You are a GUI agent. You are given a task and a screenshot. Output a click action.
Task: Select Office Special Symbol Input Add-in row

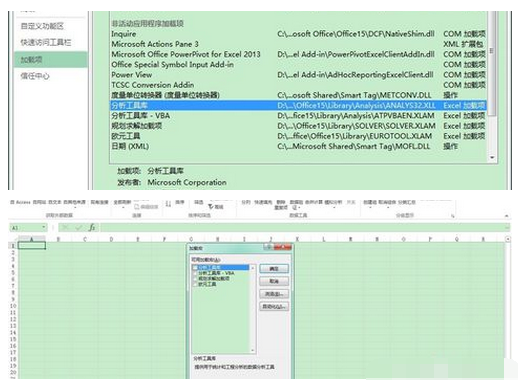(298, 64)
